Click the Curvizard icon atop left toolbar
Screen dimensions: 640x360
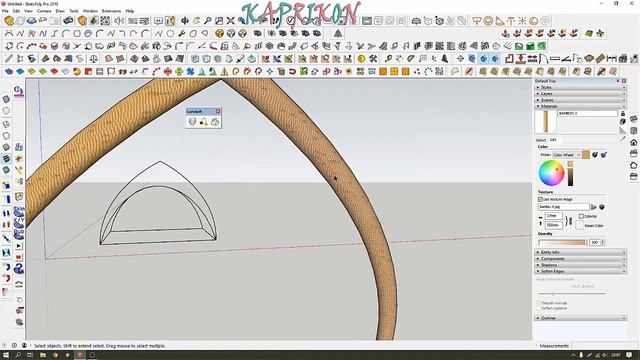coord(18,90)
